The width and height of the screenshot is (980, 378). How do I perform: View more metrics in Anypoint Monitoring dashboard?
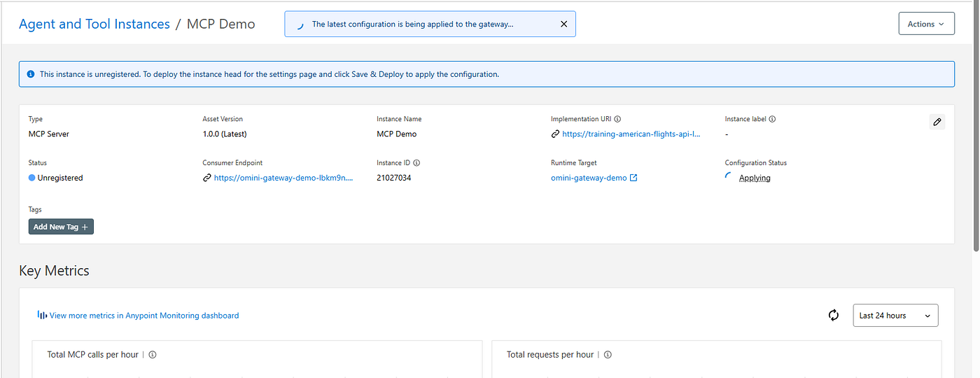pyautogui.click(x=144, y=316)
